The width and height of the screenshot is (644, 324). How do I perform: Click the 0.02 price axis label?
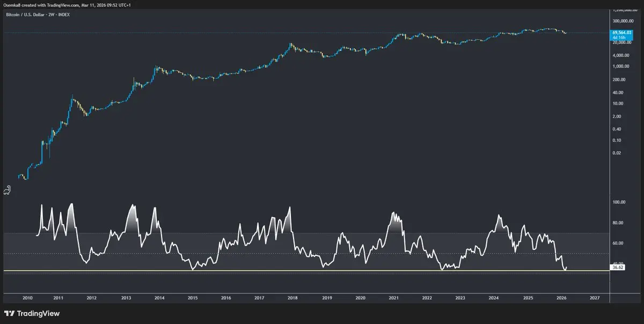[x=616, y=153]
